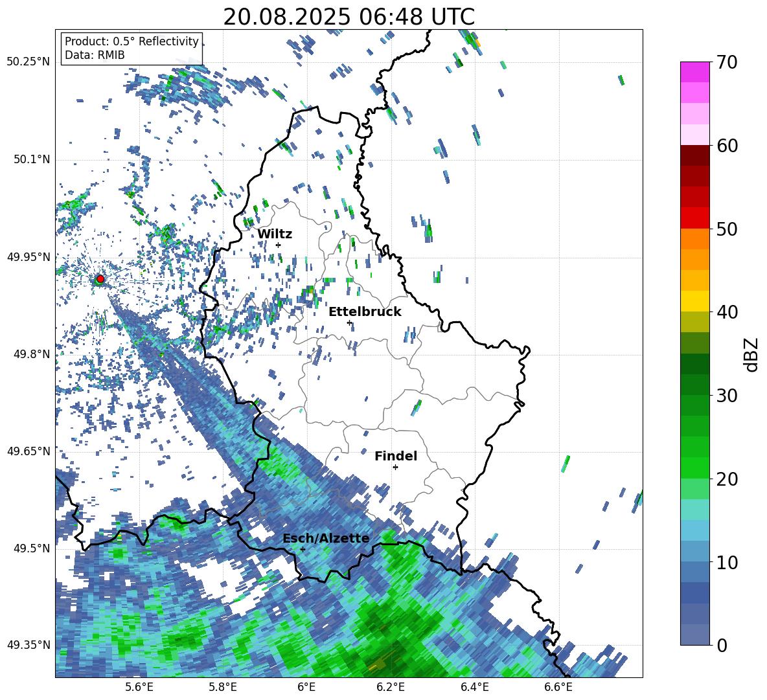This screenshot has height=700, width=767.
Task: Click the Ettelbruck city label
Action: tap(365, 312)
